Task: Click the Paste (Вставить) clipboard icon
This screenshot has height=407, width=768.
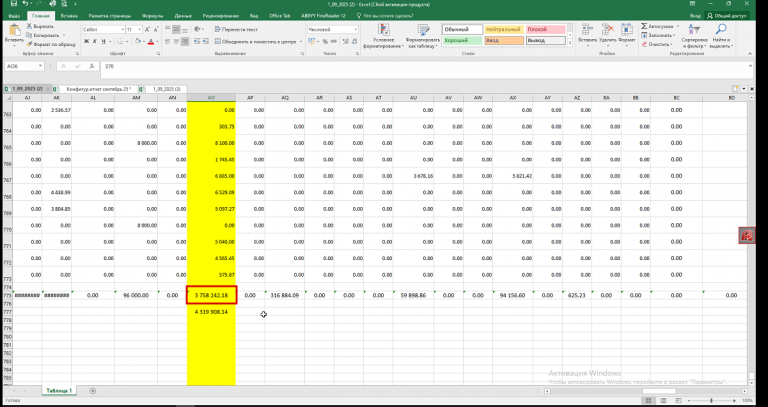Action: pos(14,30)
